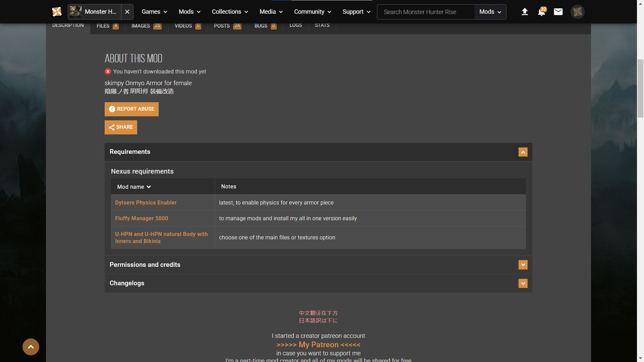This screenshot has height=362, width=644.
Task: Expand the Support menu
Action: (356, 12)
